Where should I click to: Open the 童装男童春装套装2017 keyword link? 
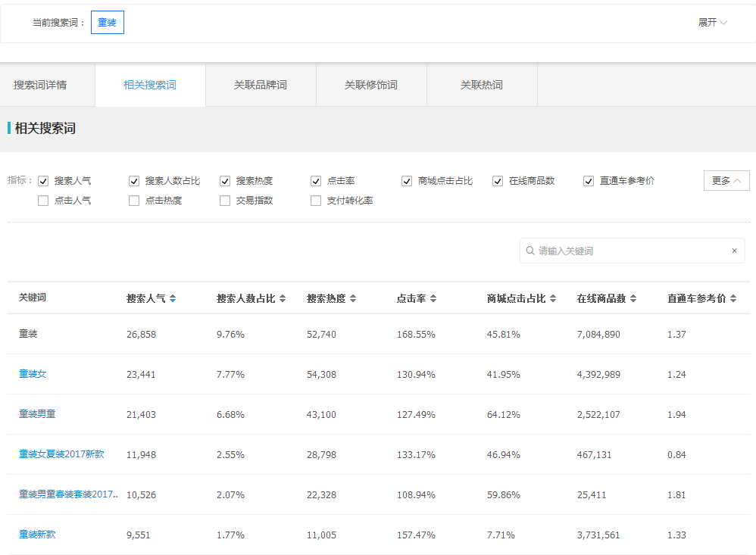68,494
